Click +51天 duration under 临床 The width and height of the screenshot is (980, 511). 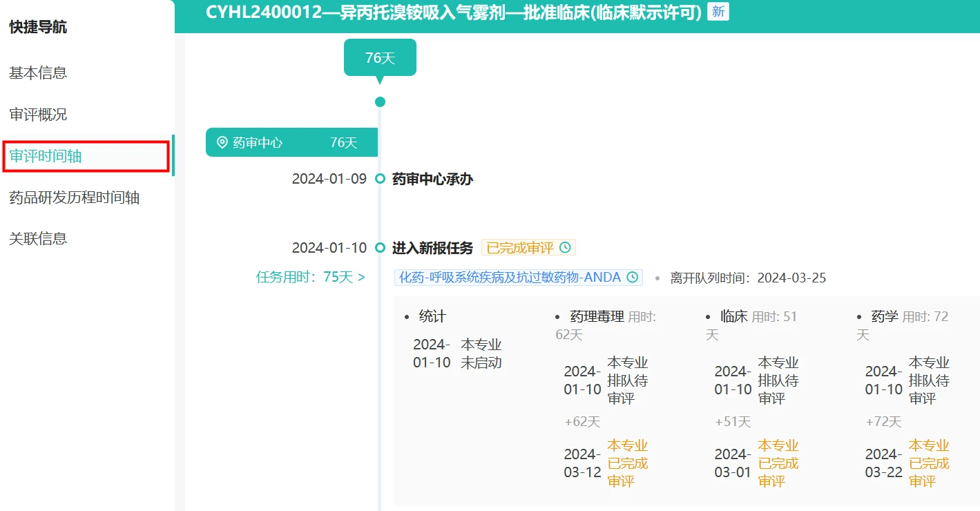733,421
